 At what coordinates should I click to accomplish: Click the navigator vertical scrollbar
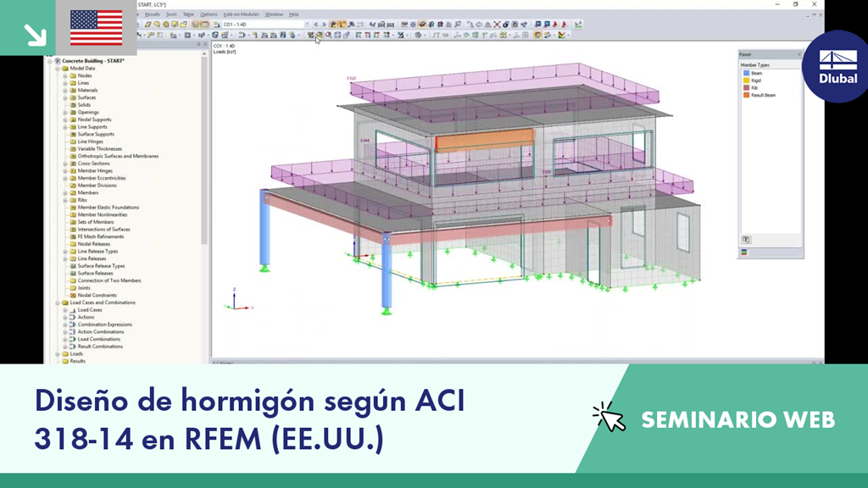pos(204,149)
